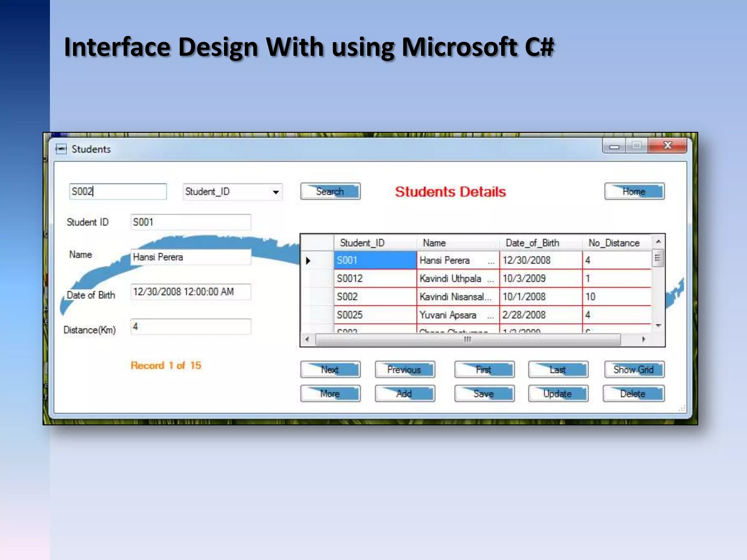
Task: Click date cell 2/28/2008
Action: click(x=541, y=315)
